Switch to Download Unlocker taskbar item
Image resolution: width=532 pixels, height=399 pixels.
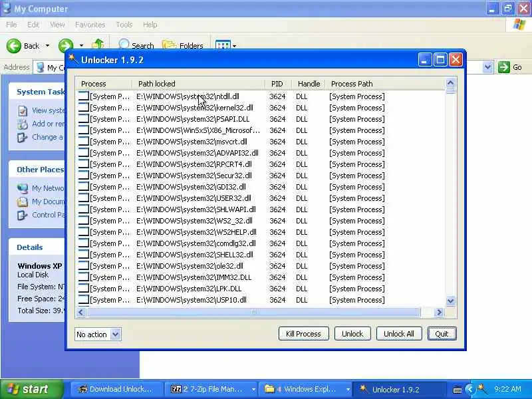pos(116,389)
